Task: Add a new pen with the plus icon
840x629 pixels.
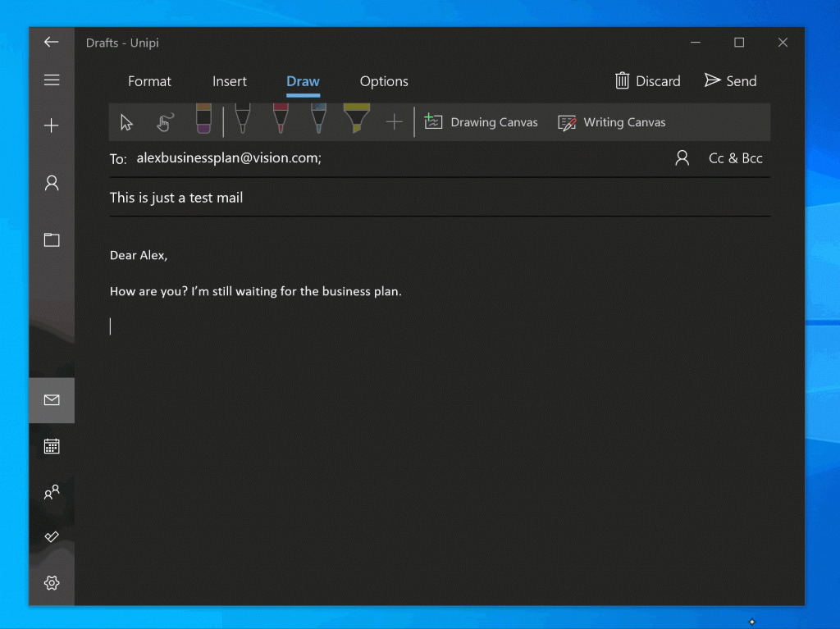Action: 394,121
